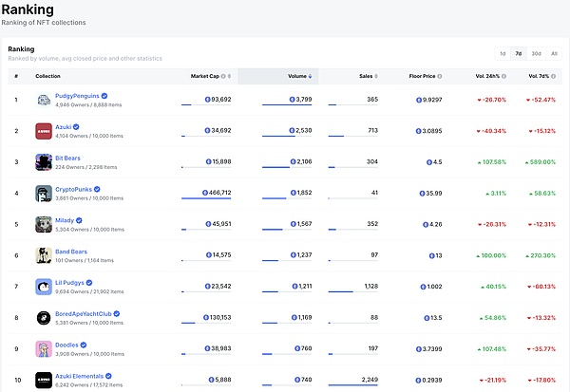Open the Lil Pudgys collection link

(x=69, y=283)
